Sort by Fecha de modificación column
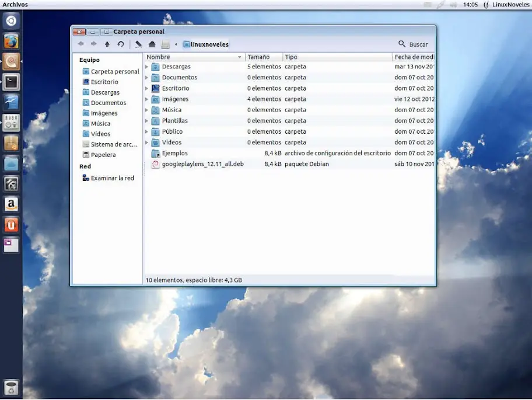 pyautogui.click(x=414, y=57)
